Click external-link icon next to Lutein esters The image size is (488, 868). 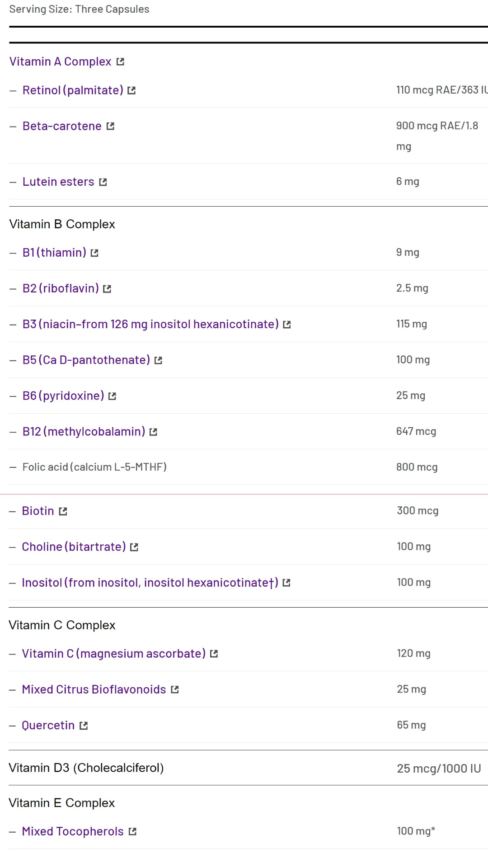(103, 182)
